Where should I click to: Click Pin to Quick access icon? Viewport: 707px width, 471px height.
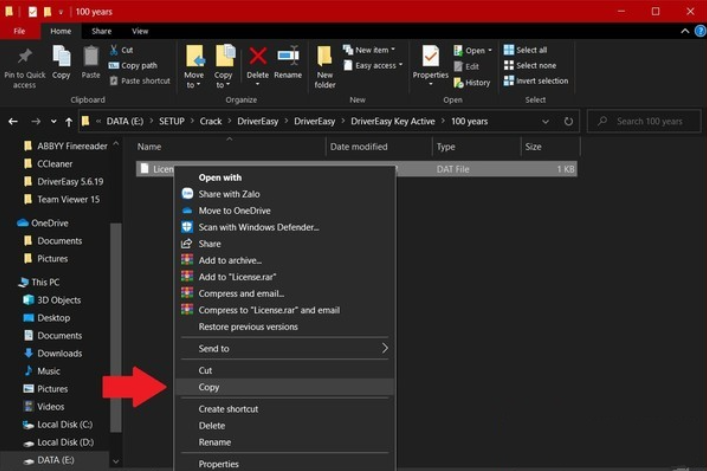25,56
